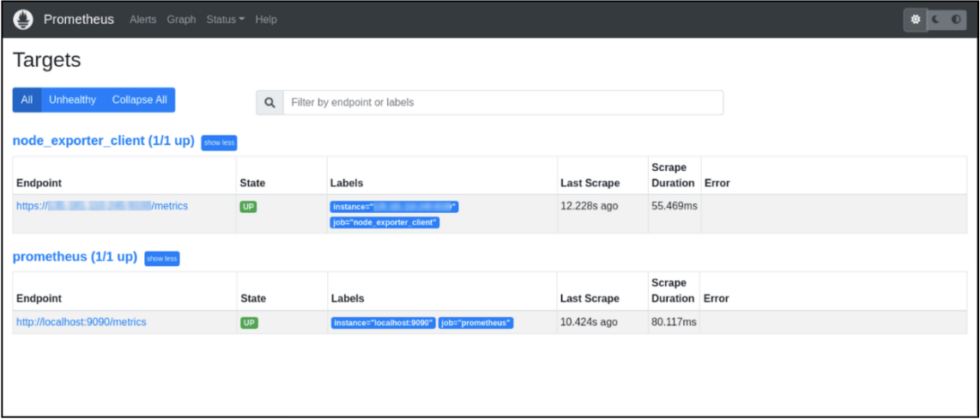This screenshot has height=419, width=980.
Task: Open the blurred https /metrics endpoint link
Action: 102,206
